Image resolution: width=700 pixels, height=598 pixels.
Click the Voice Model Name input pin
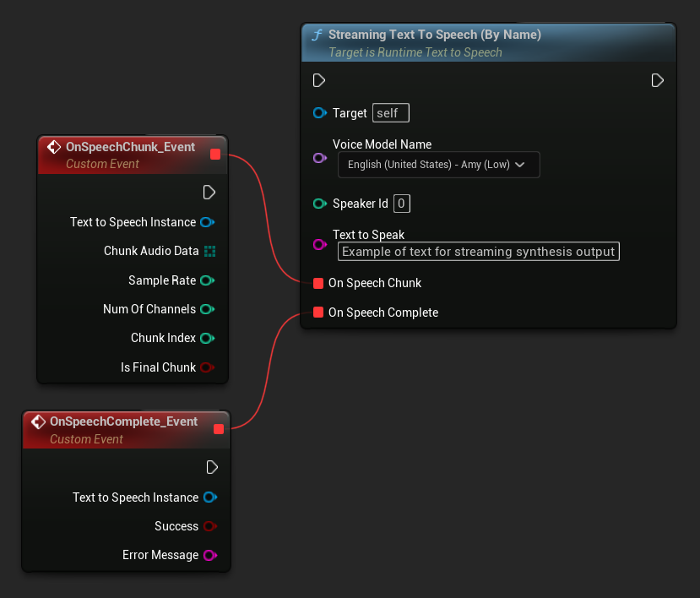point(320,158)
